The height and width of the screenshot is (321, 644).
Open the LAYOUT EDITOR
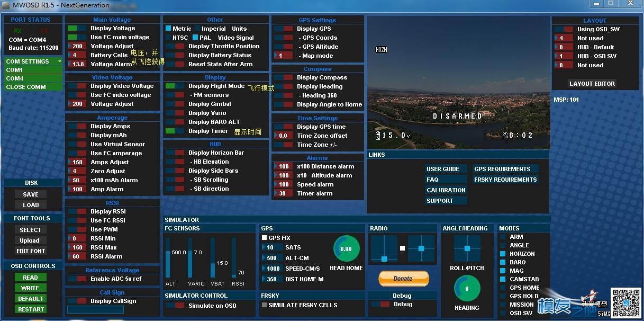click(x=592, y=84)
